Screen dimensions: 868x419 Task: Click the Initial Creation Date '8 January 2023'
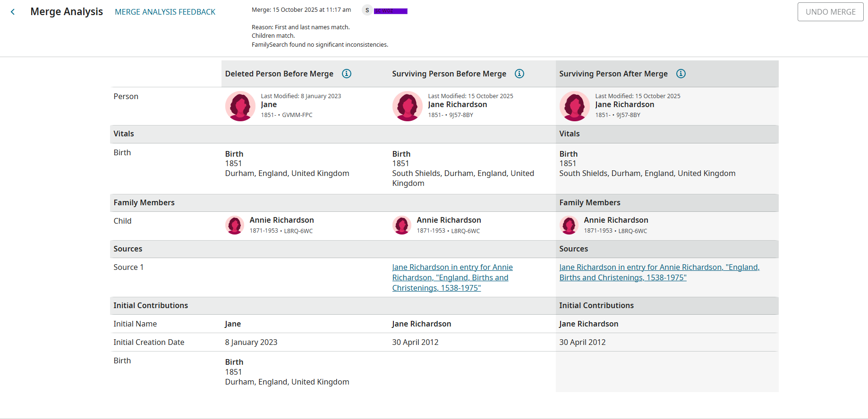click(x=251, y=343)
